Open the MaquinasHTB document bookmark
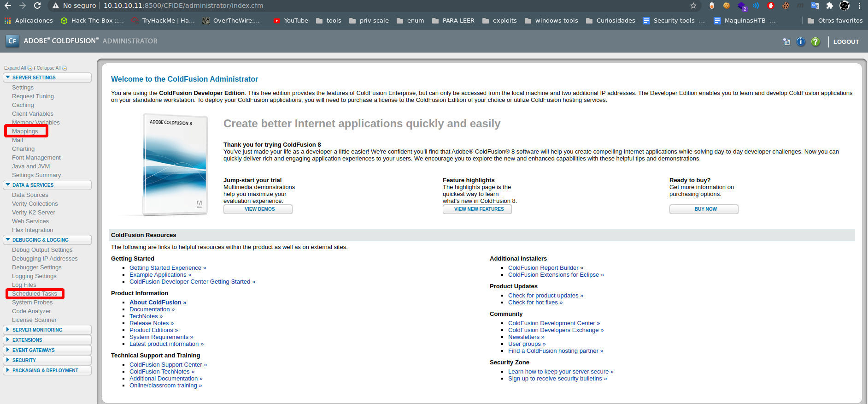Screen dimensions: 868x404 pos(745,20)
